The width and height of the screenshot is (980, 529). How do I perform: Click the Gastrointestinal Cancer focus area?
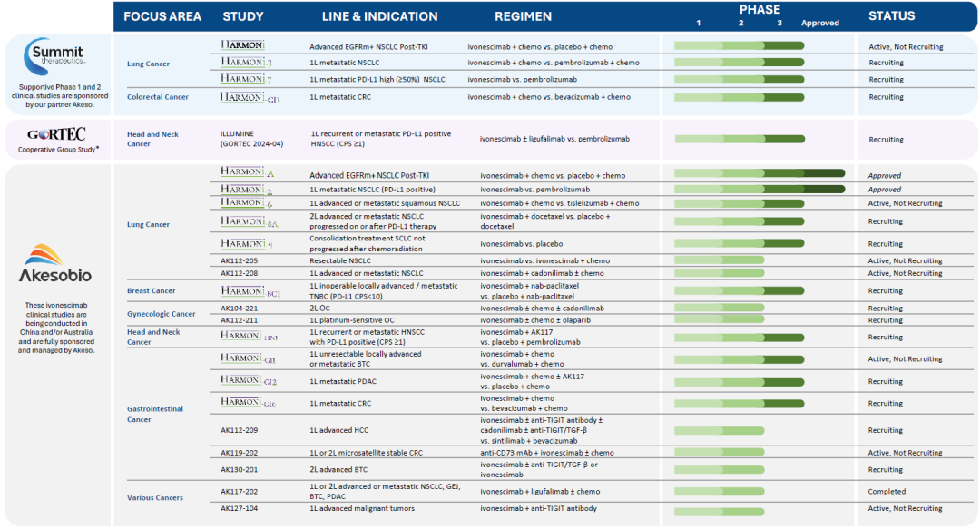pos(155,414)
